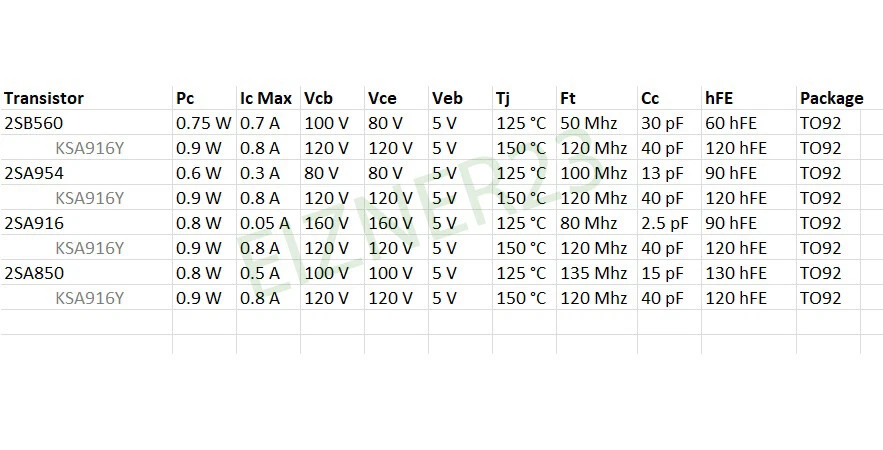
Task: Select the hFE column header cell
Action: tap(720, 98)
